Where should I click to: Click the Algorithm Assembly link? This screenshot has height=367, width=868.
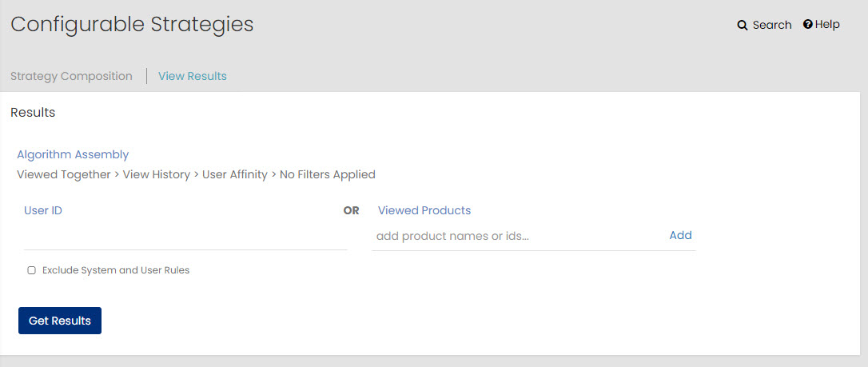coord(73,154)
